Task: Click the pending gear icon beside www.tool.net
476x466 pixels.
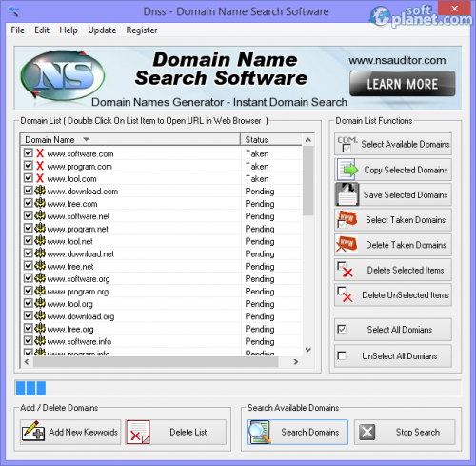Action: (x=40, y=241)
